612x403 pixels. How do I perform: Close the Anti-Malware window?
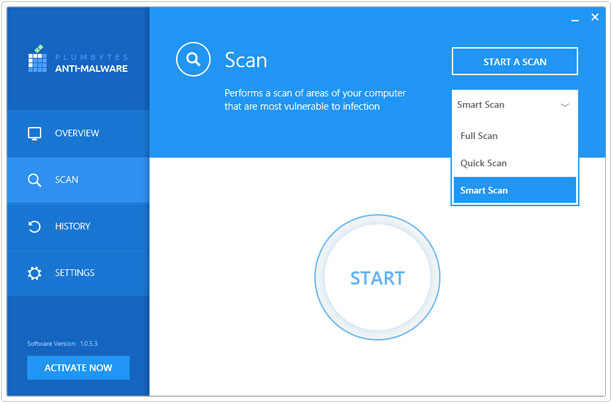tap(595, 17)
